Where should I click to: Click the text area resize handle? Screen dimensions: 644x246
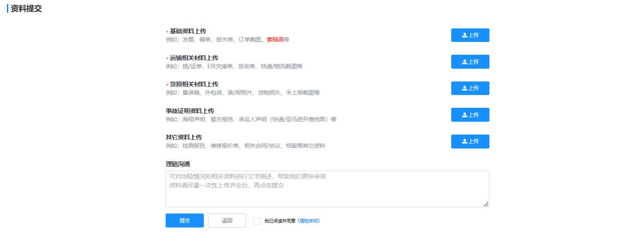tap(486, 204)
